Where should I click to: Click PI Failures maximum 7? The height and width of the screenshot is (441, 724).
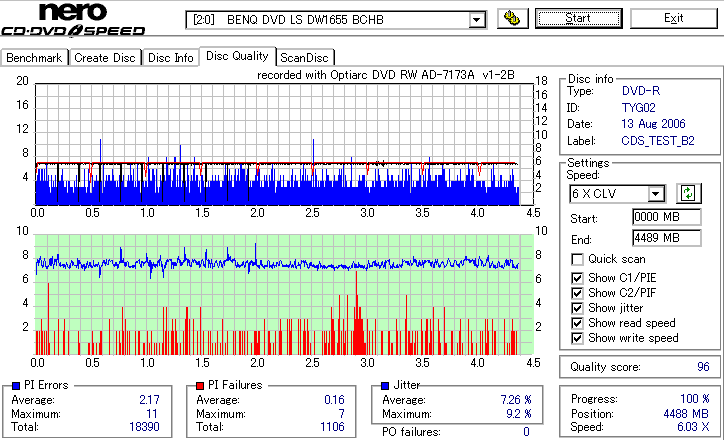pos(342,414)
